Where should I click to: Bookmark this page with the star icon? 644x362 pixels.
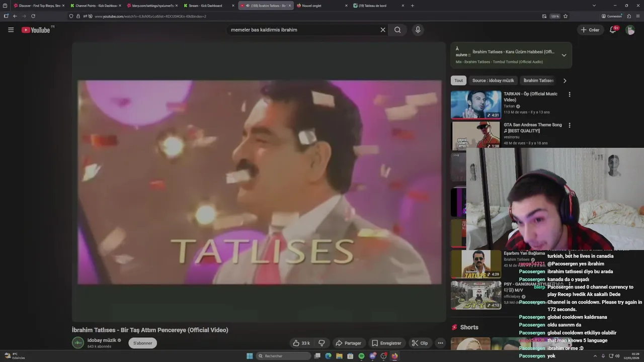point(566,16)
